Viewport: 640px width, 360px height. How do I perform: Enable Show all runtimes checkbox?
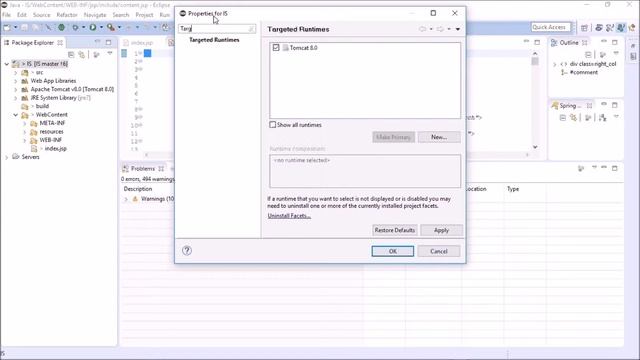[273, 124]
